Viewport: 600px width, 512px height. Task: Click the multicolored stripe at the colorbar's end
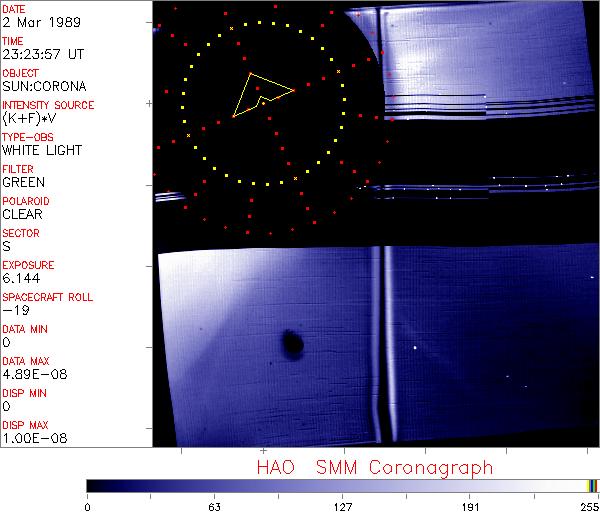[x=593, y=485]
